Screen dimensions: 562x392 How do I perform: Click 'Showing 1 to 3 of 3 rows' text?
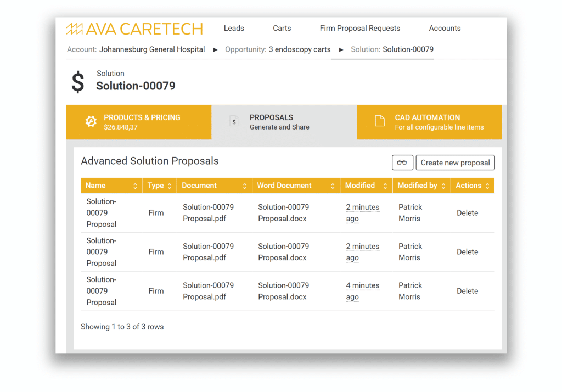[x=122, y=327]
